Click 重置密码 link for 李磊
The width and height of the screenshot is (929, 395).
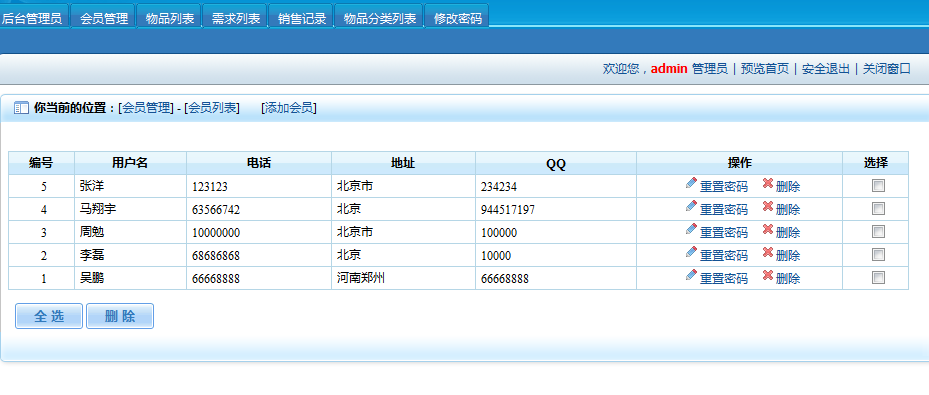pos(724,255)
